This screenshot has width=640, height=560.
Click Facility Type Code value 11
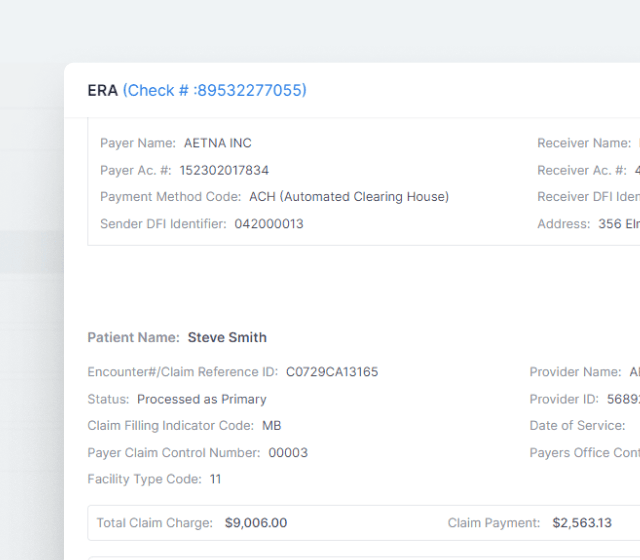point(216,479)
